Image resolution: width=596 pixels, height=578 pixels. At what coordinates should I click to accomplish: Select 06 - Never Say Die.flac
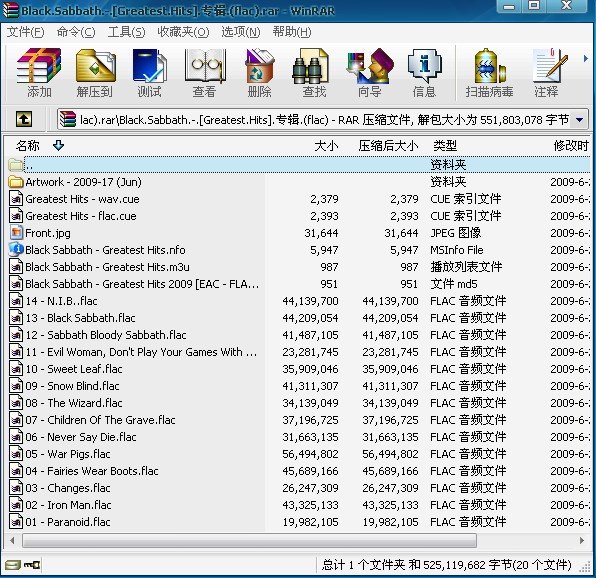[x=81, y=437]
